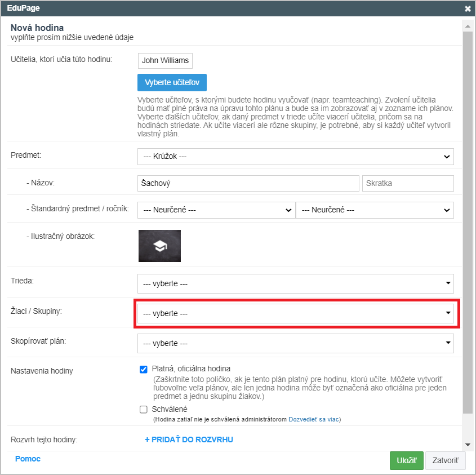Viewport: 476px width, 475px height.
Task: Uncheck Platná, oficiálna hodina checkbox
Action: pyautogui.click(x=144, y=369)
